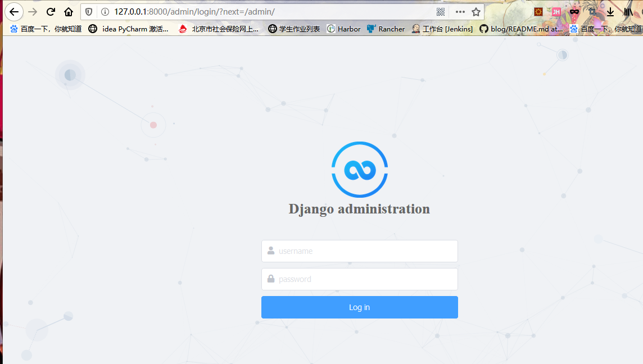Screen dimensions: 643x364
Task: Click the browser forward arrow button
Action: tap(33, 12)
